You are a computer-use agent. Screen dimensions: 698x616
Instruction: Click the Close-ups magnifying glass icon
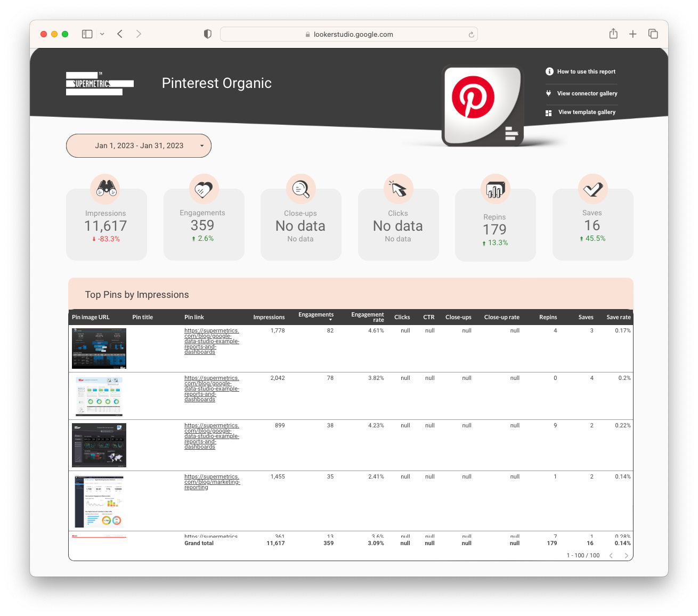[x=301, y=189]
